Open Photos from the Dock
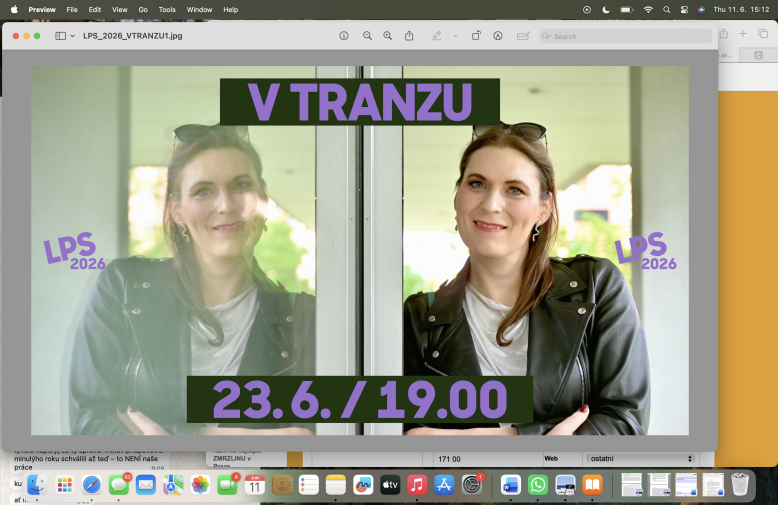The height and width of the screenshot is (505, 778). pyautogui.click(x=200, y=485)
